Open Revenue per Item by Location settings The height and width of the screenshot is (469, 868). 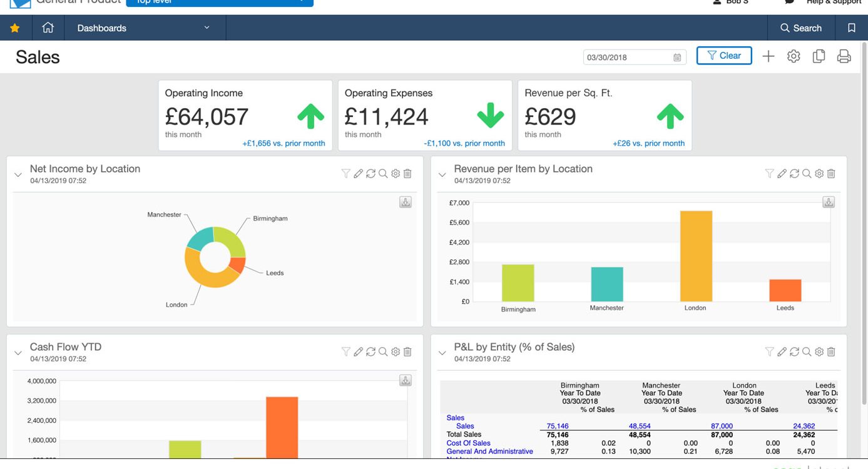[x=819, y=174]
